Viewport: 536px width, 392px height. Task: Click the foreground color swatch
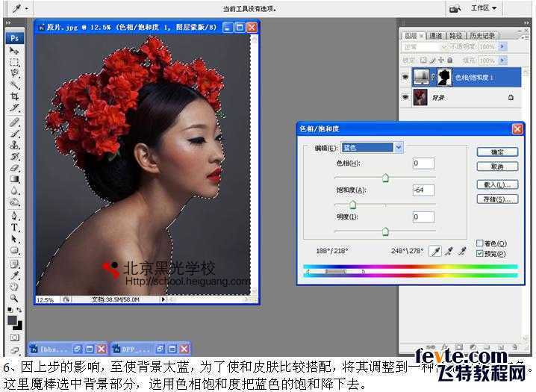click(12, 320)
